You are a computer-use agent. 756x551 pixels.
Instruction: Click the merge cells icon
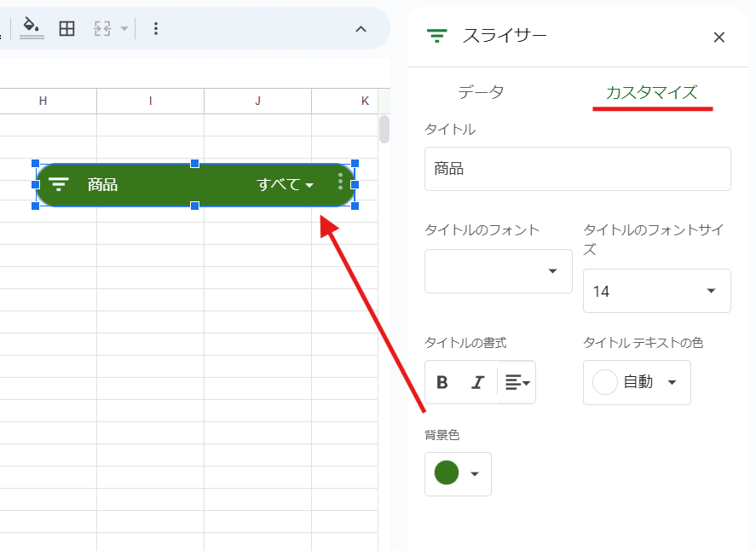coord(102,28)
